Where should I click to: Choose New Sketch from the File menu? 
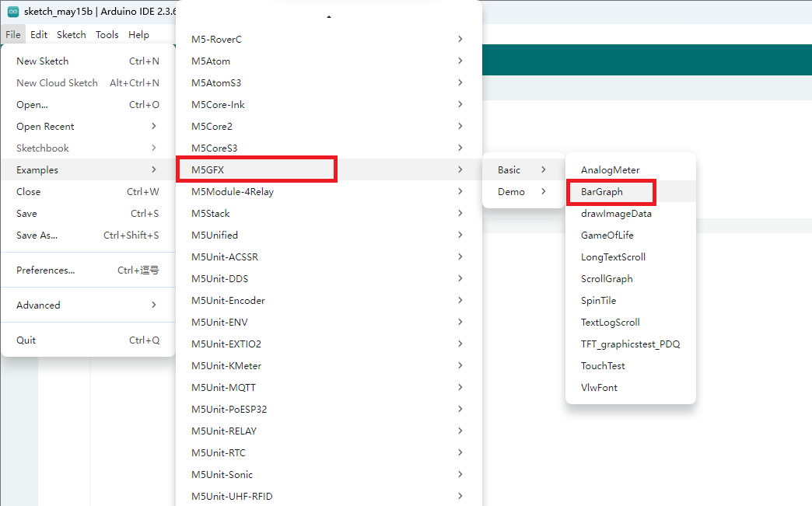point(88,61)
